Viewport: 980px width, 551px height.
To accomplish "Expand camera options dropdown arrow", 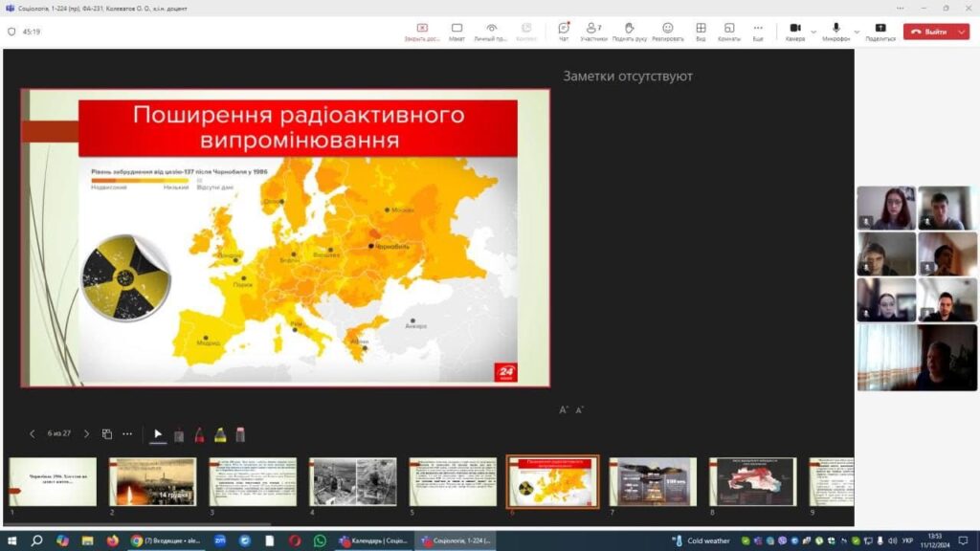I will pos(813,32).
